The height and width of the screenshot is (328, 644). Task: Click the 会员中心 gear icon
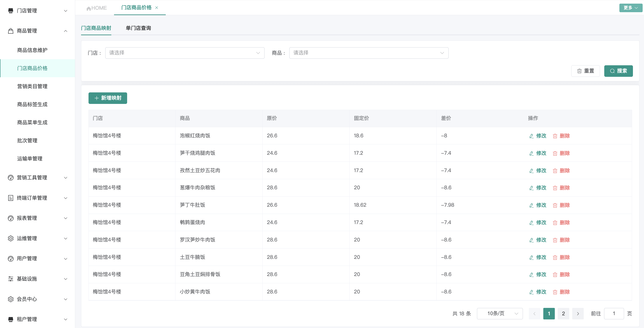pos(10,299)
